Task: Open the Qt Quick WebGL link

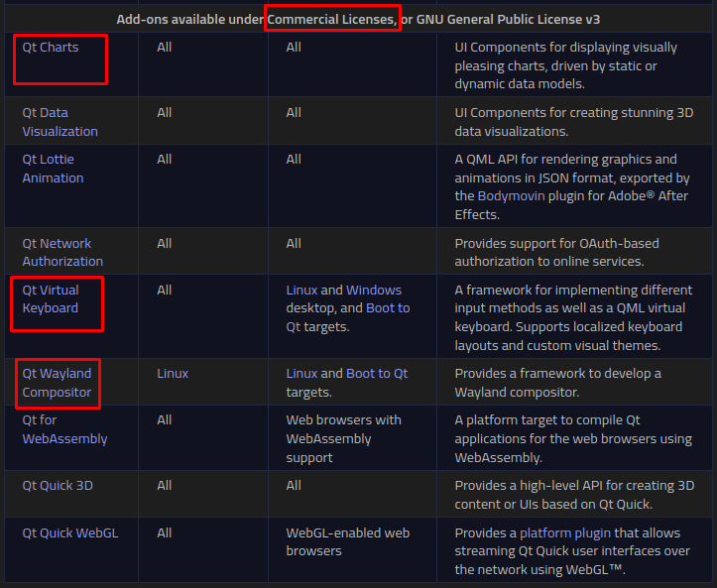Action: (70, 532)
